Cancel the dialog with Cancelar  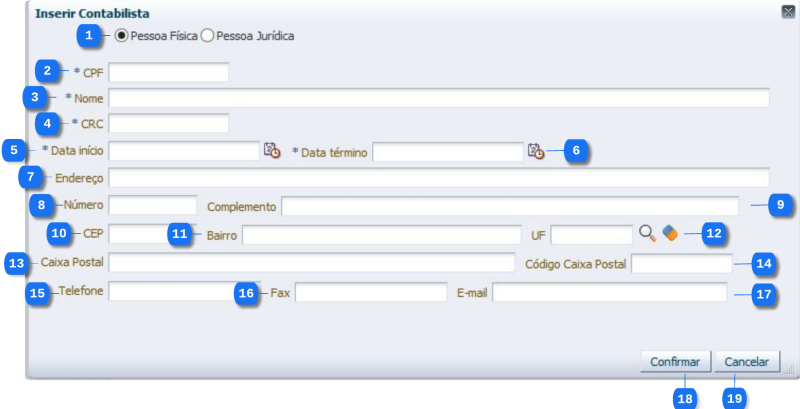pyautogui.click(x=747, y=362)
